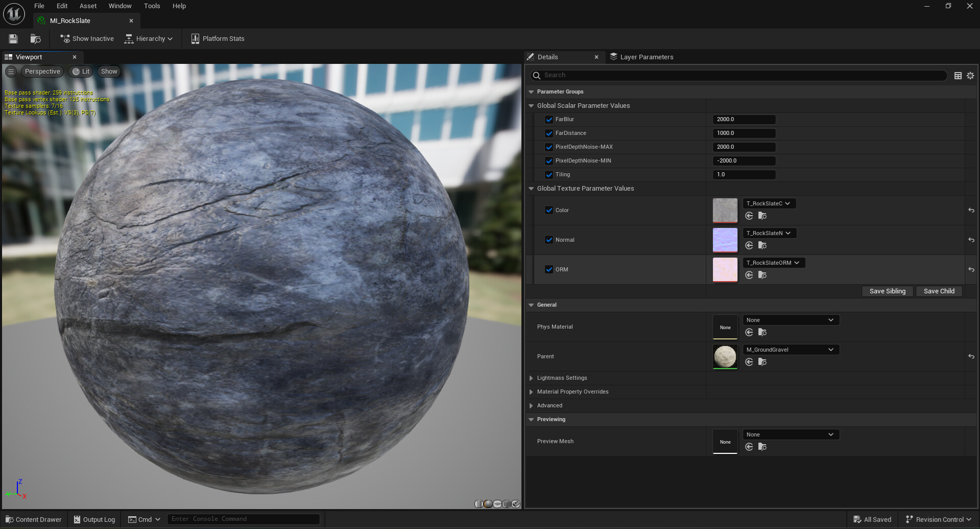
Task: Click the Save Sibling button
Action: 887,291
